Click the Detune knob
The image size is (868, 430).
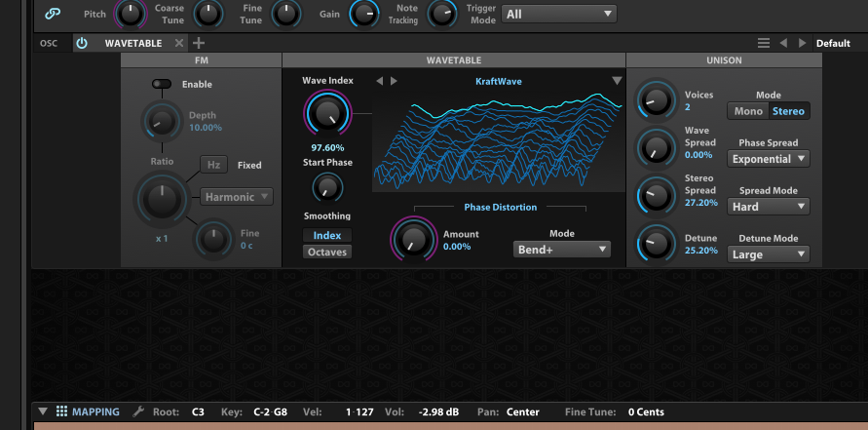pyautogui.click(x=656, y=244)
